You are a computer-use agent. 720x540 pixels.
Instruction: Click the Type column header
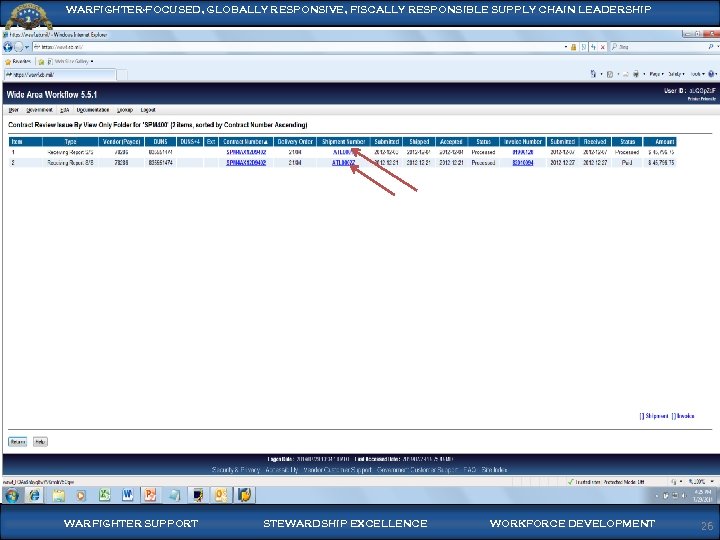(70, 141)
